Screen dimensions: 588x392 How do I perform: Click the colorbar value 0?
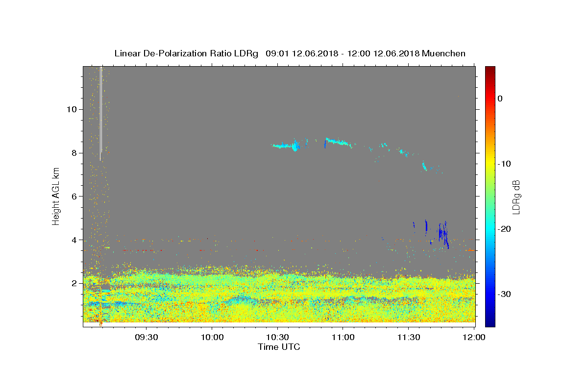pos(500,98)
